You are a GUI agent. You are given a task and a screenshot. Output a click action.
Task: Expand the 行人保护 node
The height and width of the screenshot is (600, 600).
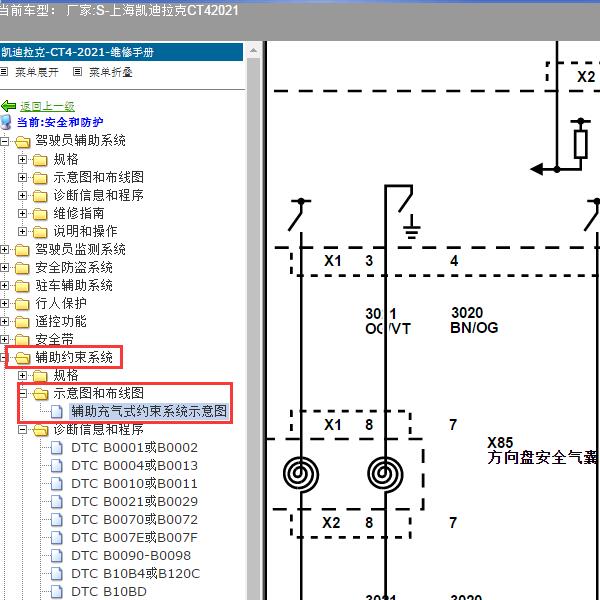[4, 303]
